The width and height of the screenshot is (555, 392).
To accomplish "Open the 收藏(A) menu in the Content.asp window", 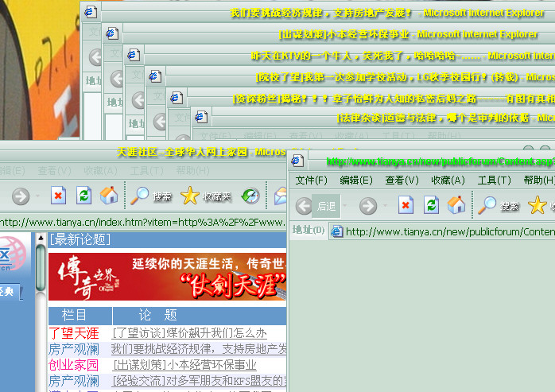I will tap(448, 180).
